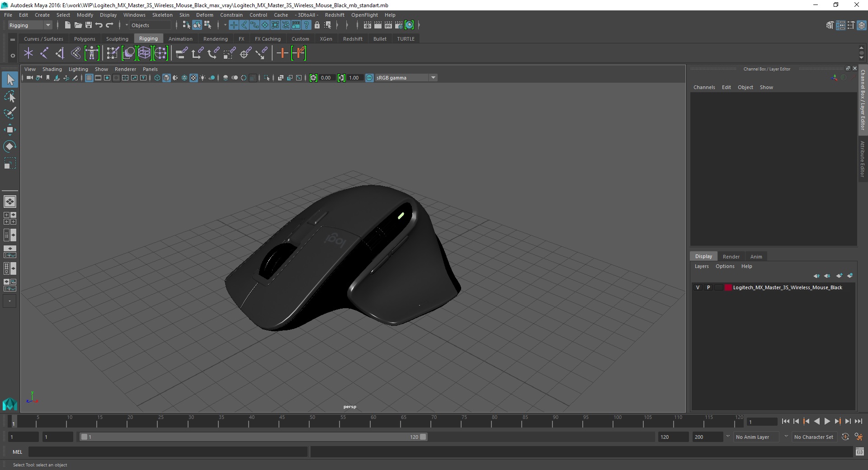Screen dimensions: 868x470
Task: Toggle the auto keyframe button
Action: [845, 437]
